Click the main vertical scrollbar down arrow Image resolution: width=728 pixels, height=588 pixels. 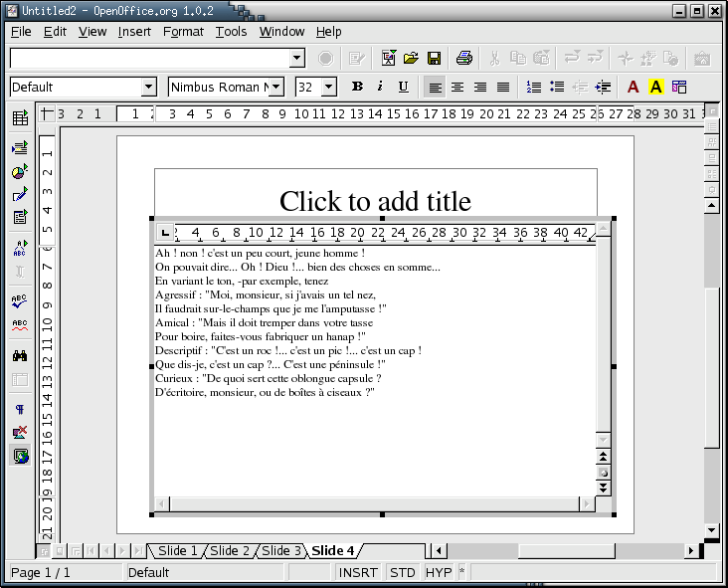pyautogui.click(x=711, y=530)
